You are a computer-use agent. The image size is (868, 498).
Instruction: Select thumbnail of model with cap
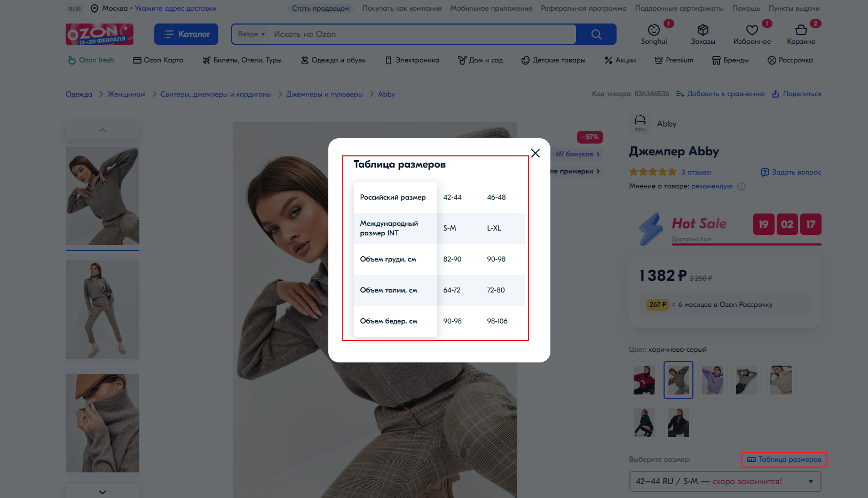(102, 423)
